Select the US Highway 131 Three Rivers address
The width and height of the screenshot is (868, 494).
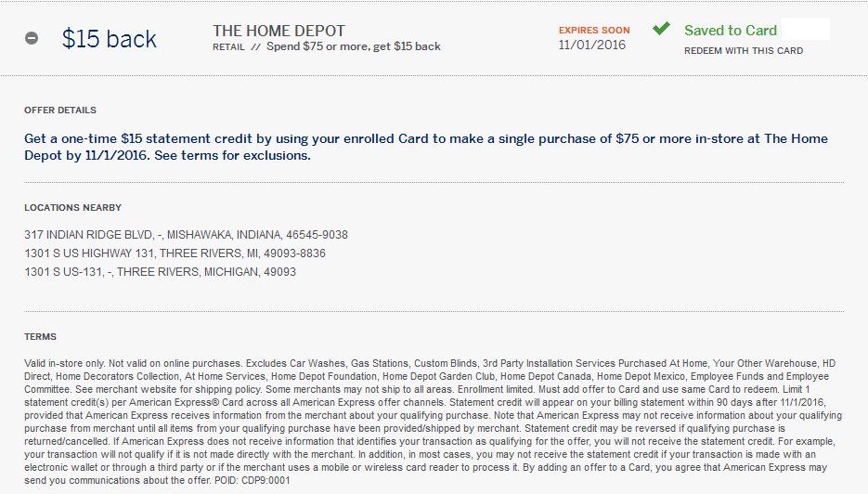(175, 253)
